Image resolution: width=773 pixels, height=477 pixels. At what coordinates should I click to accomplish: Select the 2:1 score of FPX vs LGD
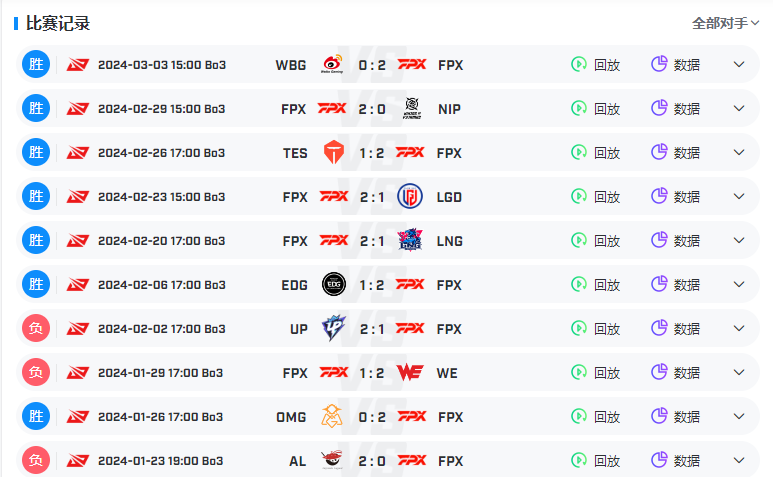pos(372,197)
